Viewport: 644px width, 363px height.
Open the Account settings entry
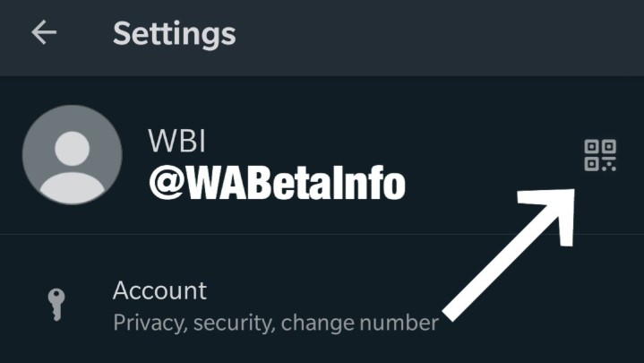tap(322, 305)
